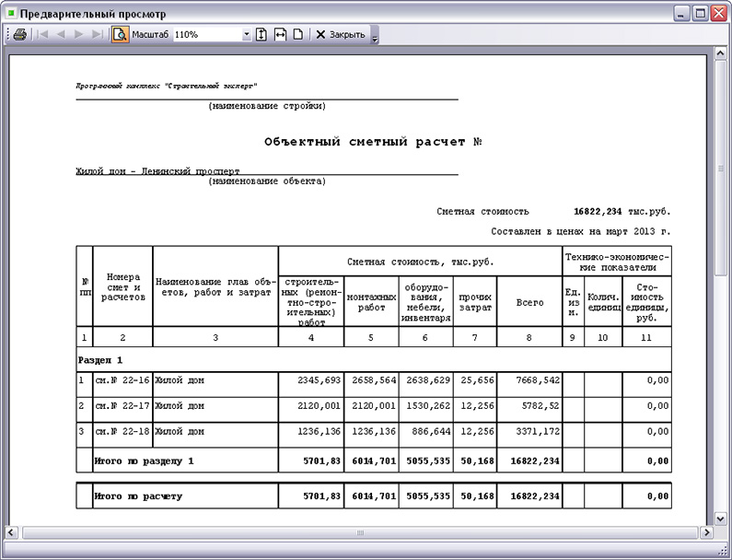Viewport: 732px width, 560px height.
Task: Click the vertical scrollbar up arrow
Action: click(x=720, y=52)
